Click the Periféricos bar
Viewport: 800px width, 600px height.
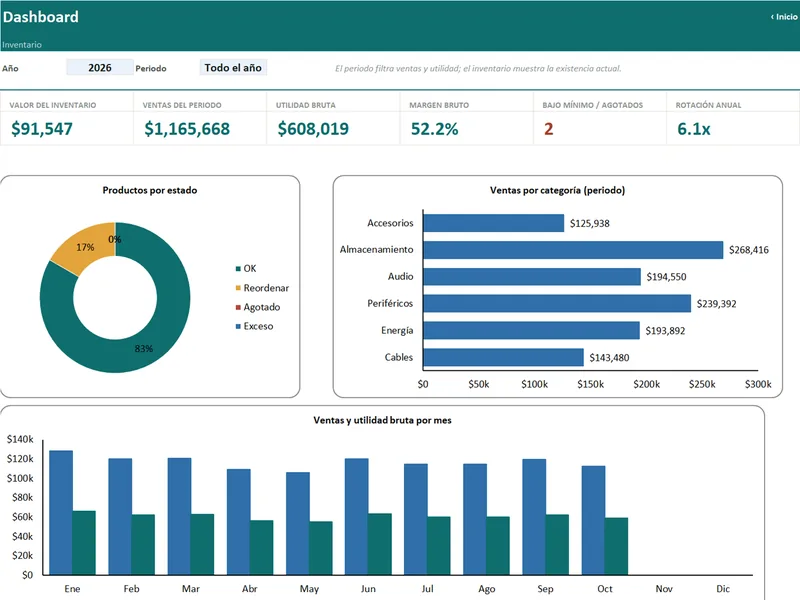tap(557, 304)
